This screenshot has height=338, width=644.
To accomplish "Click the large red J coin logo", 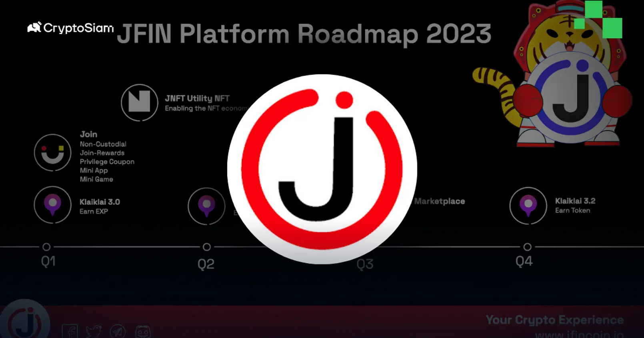I will (x=322, y=169).
